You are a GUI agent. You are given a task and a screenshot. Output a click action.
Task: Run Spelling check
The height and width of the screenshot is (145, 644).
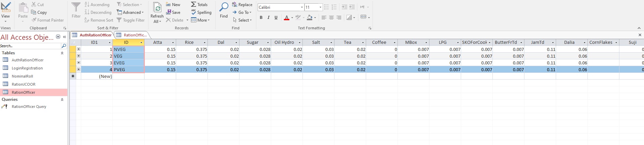point(201,12)
